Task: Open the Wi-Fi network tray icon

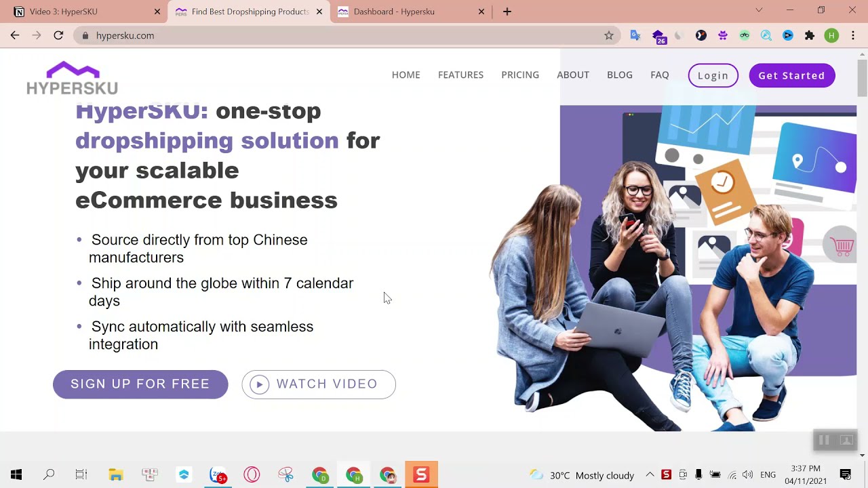Action: coord(732,474)
